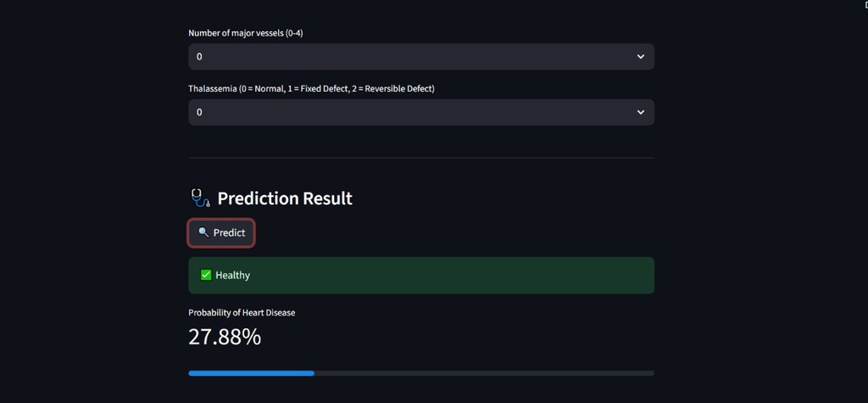Expand the major vessels dropdown arrow
Image resolution: width=868 pixels, height=403 pixels.
pyautogui.click(x=640, y=57)
